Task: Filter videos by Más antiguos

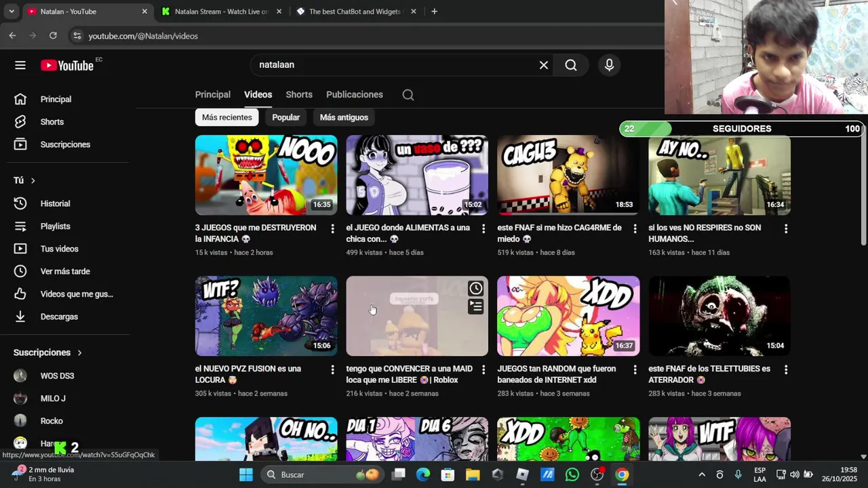Action: [x=344, y=117]
